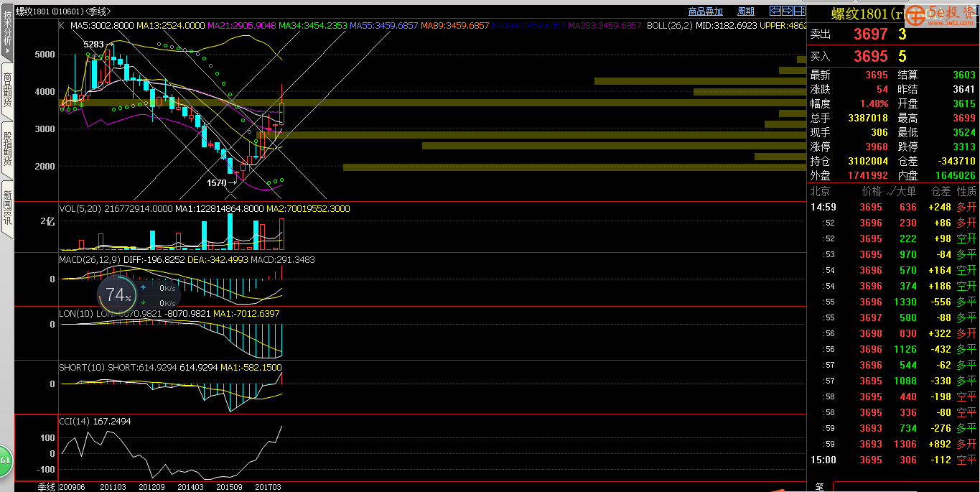Viewport: 980px width, 492px height.
Task: Click the 仓差 column header in the trade list
Action: 941,192
